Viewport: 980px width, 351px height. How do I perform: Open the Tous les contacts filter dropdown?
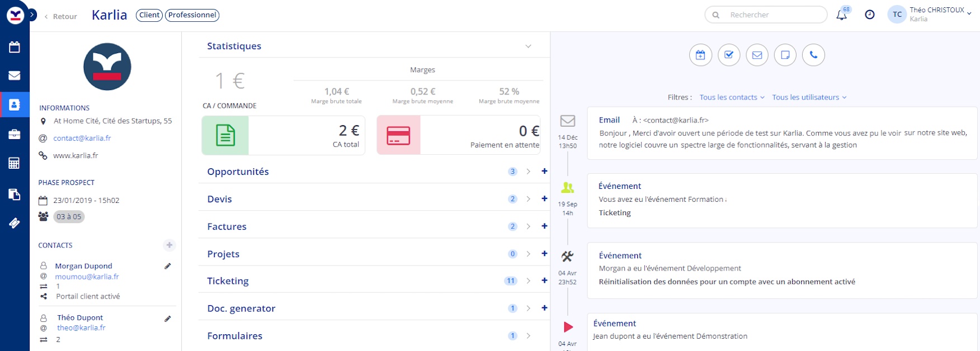pyautogui.click(x=732, y=97)
